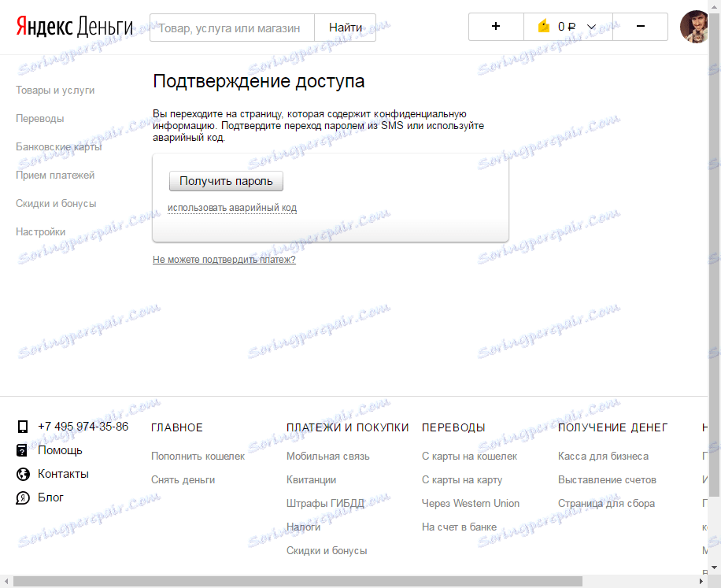Open Выставление счетов link
Viewport: 721px width, 588px height.
click(607, 480)
